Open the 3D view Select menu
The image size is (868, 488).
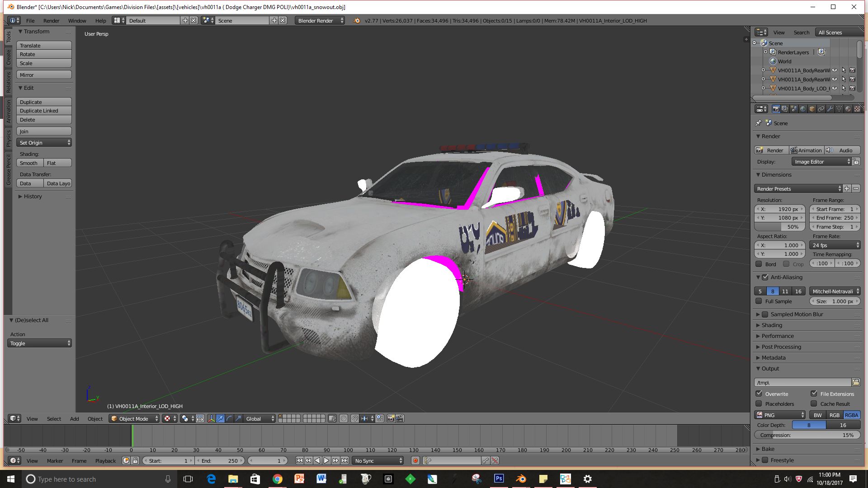click(x=54, y=418)
